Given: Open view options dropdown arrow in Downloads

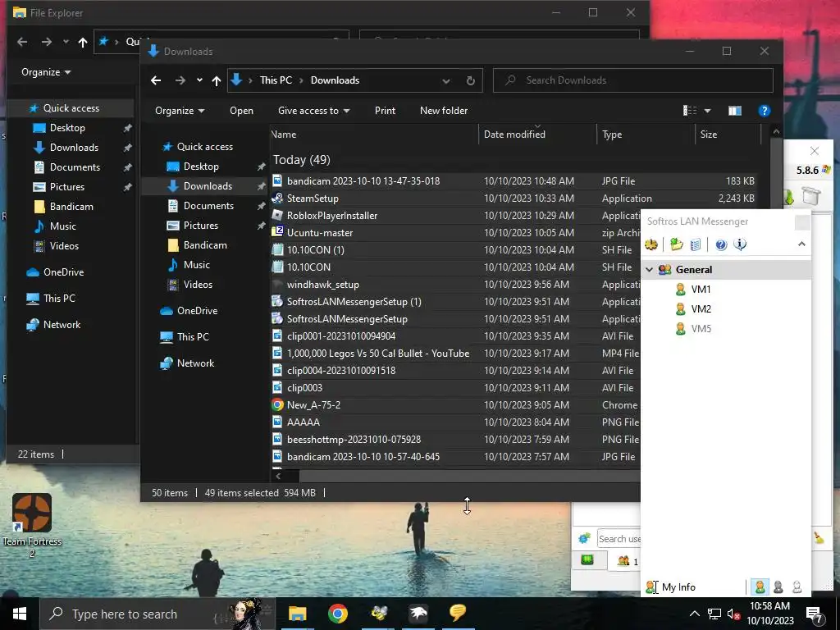Looking at the screenshot, I should coord(707,111).
